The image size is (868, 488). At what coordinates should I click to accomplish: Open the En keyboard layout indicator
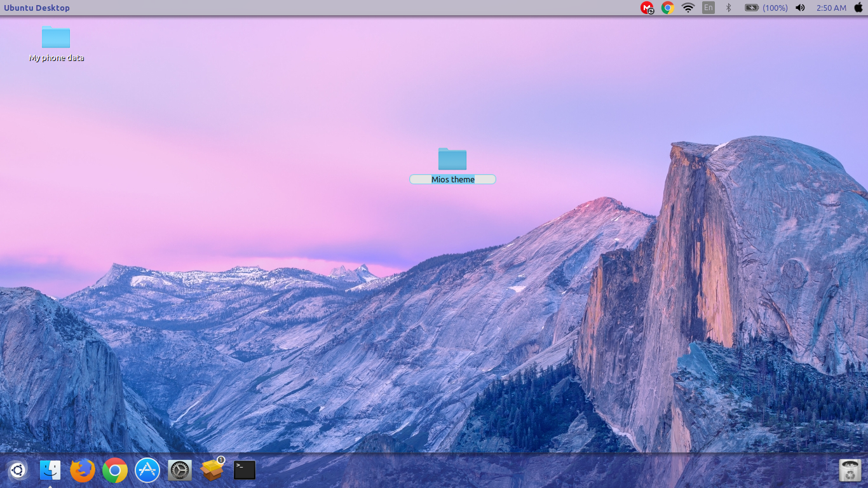click(709, 8)
